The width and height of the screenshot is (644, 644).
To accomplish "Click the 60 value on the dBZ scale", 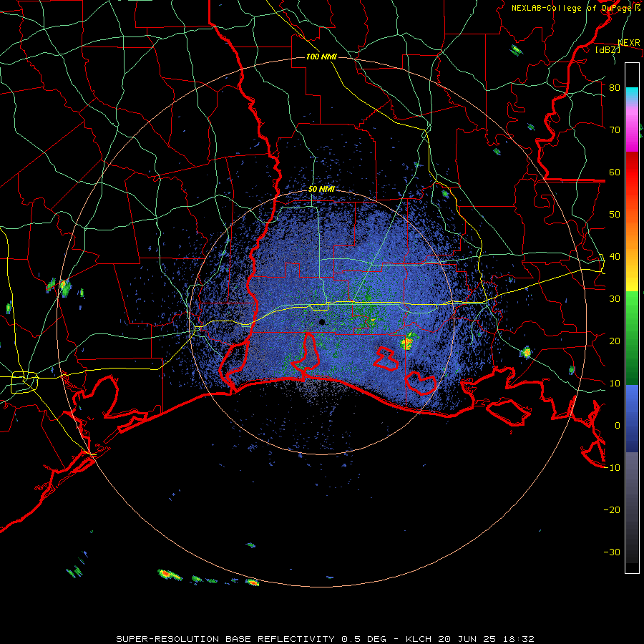I will pos(615,172).
